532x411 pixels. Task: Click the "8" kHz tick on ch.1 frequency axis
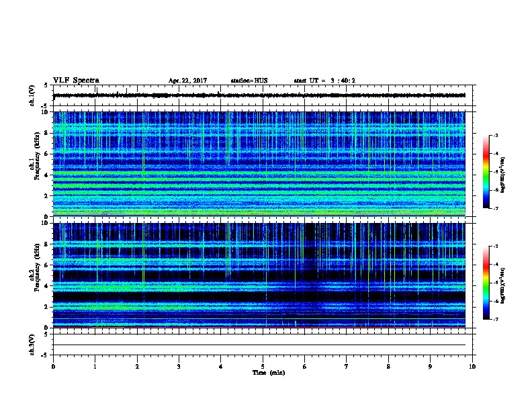click(x=47, y=133)
